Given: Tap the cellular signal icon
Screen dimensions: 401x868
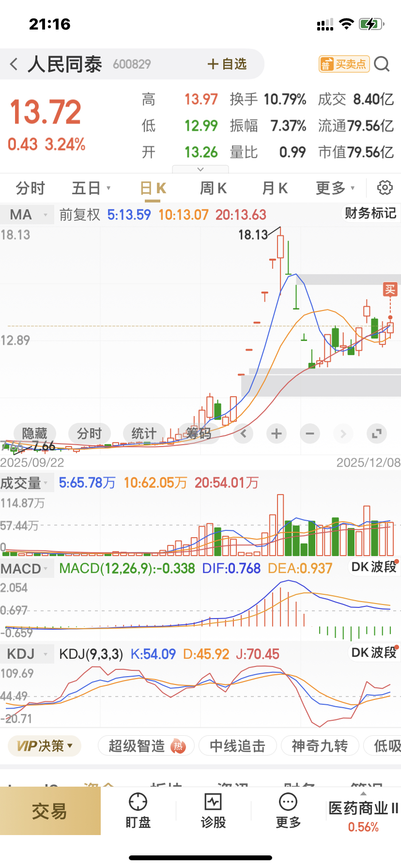Looking at the screenshot, I should coord(325,25).
